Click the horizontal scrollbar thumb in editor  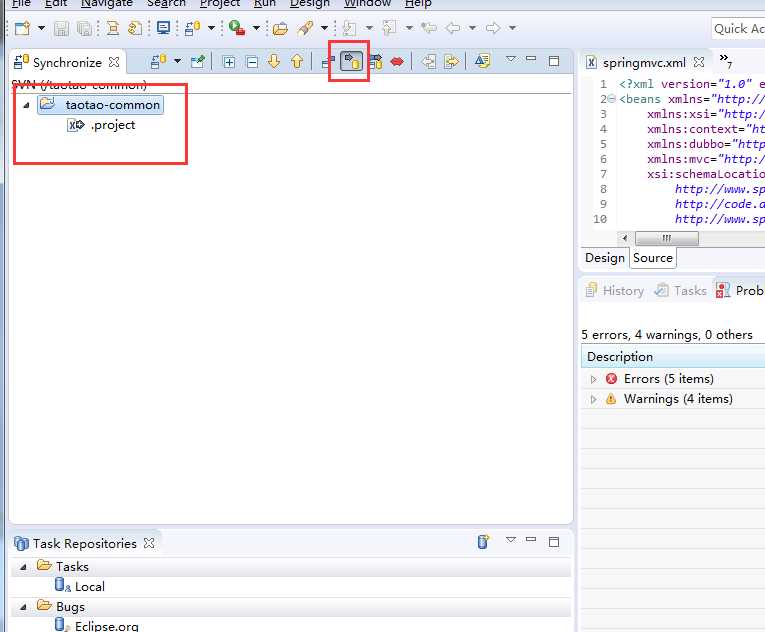point(666,238)
